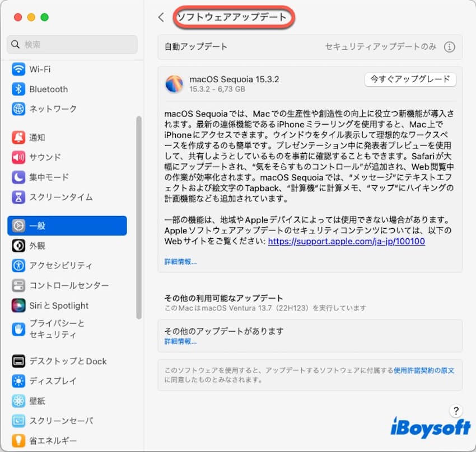Open アクセシビリティ sidebar item
This screenshot has height=452, width=476.
(60, 266)
